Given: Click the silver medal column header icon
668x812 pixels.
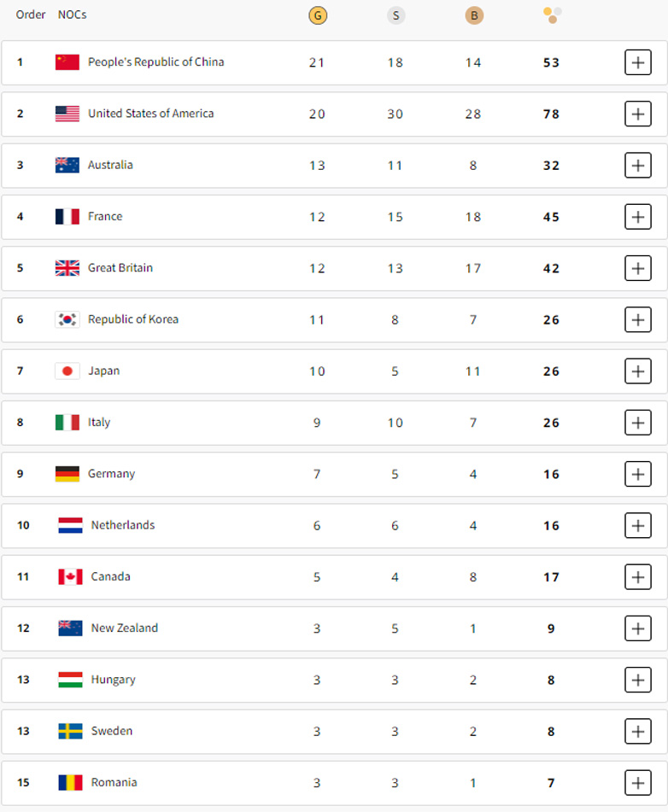Looking at the screenshot, I should tap(396, 15).
